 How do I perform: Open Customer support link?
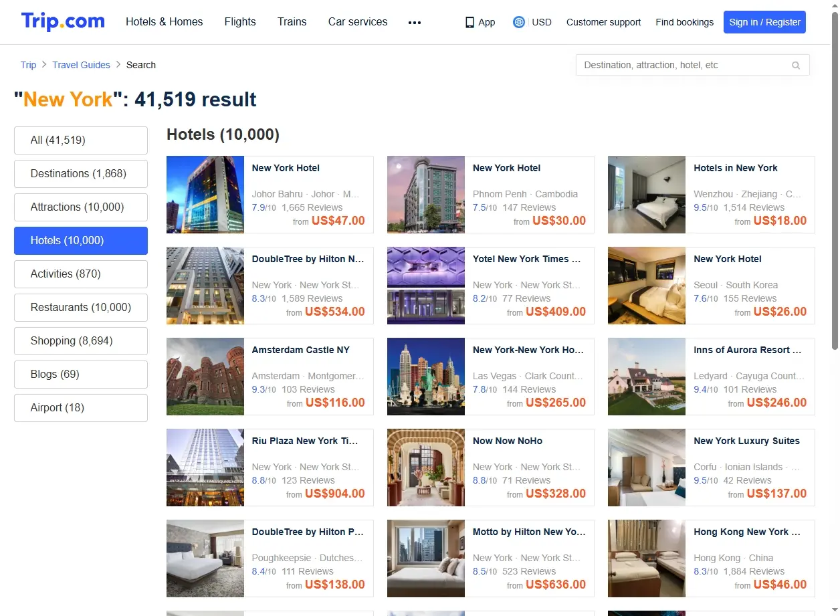tap(603, 22)
